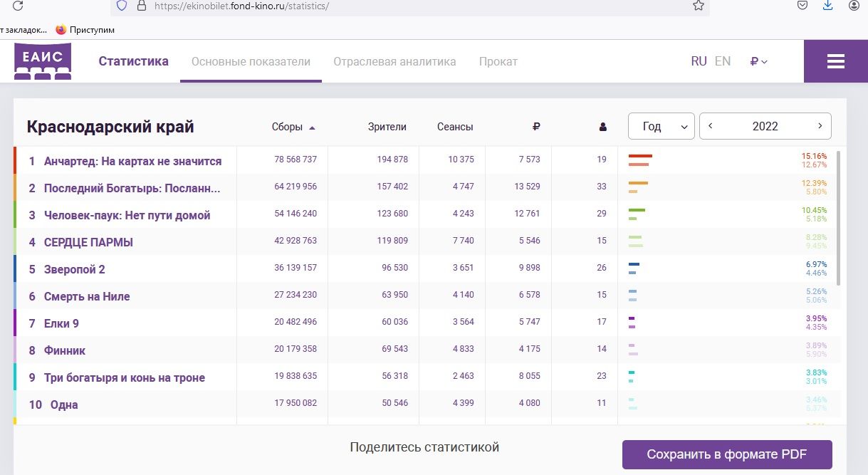The image size is (868, 475).
Task: Open the hamburger menu
Action: click(835, 62)
